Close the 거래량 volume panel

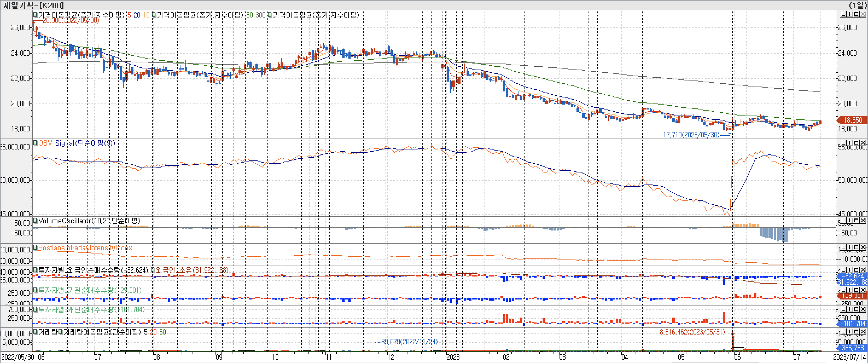(x=863, y=332)
